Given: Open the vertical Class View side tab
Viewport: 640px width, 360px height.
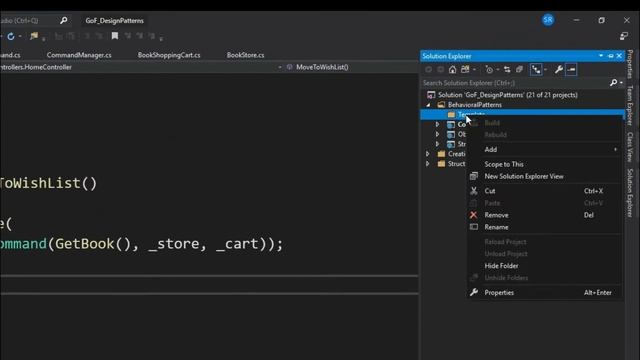Looking at the screenshot, I should click(630, 147).
